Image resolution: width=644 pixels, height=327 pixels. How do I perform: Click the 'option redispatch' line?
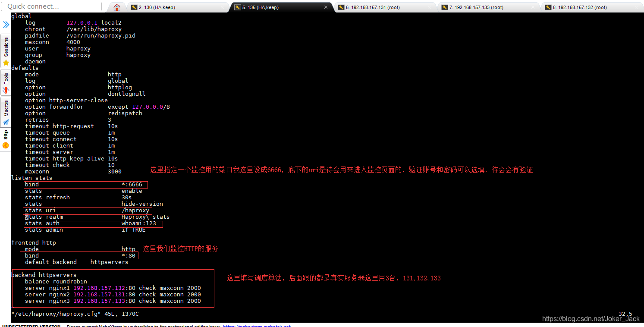[84, 113]
